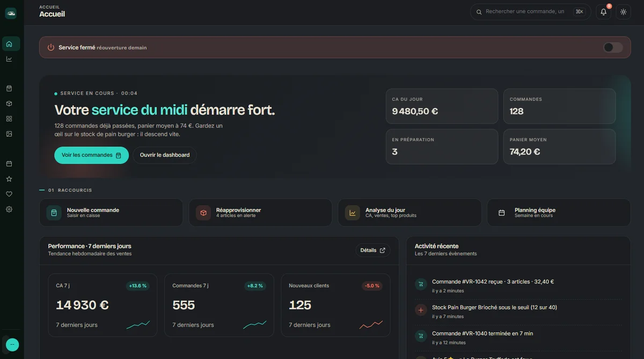Screen dimensions: 644x359
Task: Click the external-link icon in Détails
Action: (383, 250)
